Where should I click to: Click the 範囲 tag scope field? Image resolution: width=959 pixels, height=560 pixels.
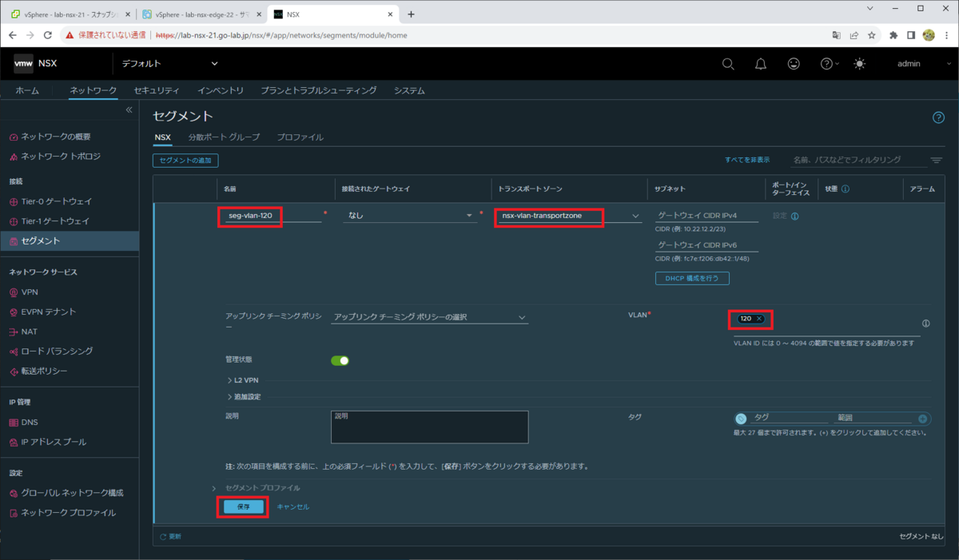[873, 418]
